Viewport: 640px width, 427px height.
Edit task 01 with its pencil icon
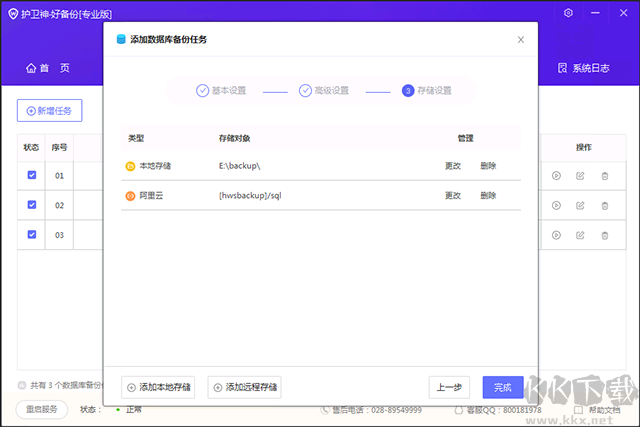[x=580, y=176]
